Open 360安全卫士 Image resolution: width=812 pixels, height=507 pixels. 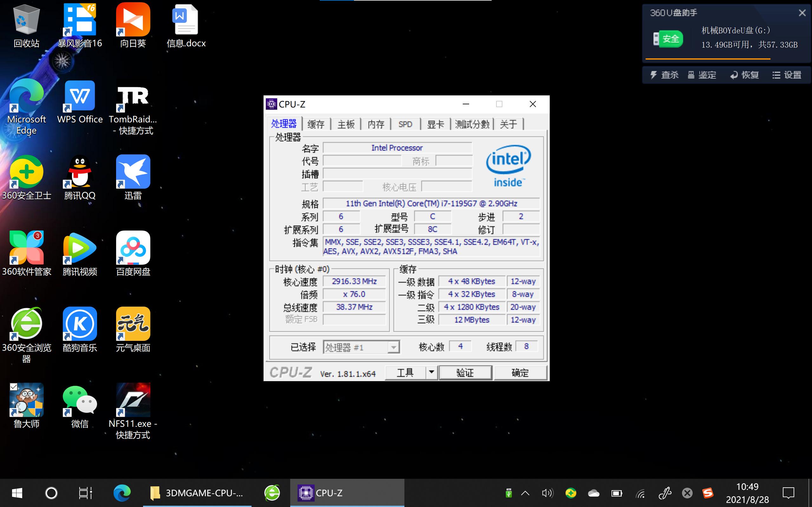27,172
